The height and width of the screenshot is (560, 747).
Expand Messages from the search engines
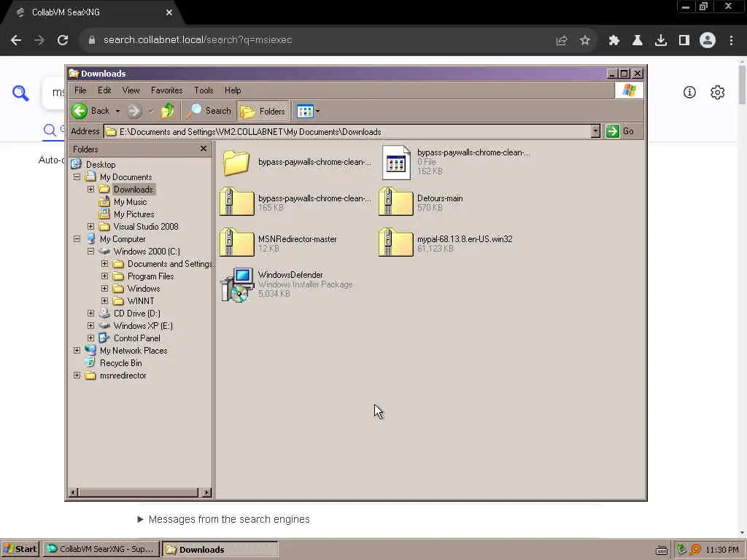pyautogui.click(x=223, y=519)
